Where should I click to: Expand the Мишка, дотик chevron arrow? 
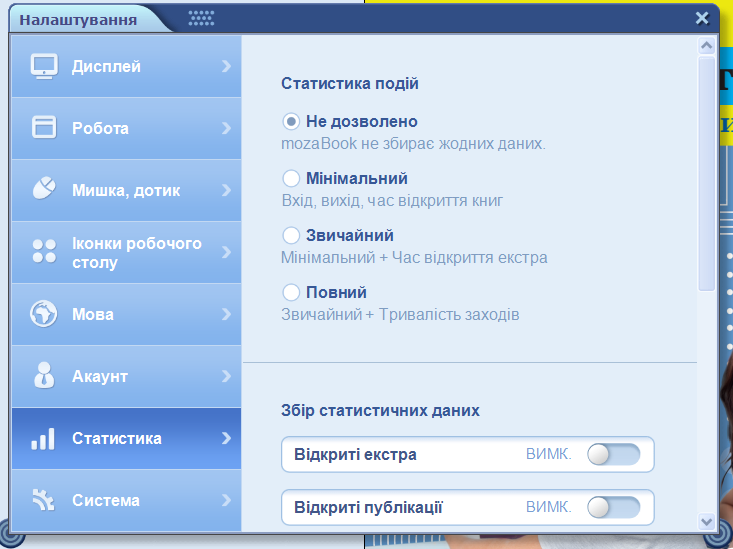[x=226, y=190]
